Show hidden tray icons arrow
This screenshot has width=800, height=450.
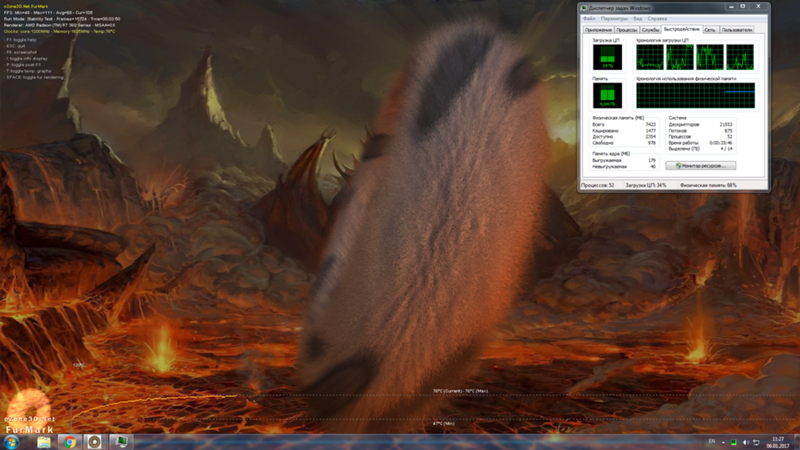tap(723, 442)
